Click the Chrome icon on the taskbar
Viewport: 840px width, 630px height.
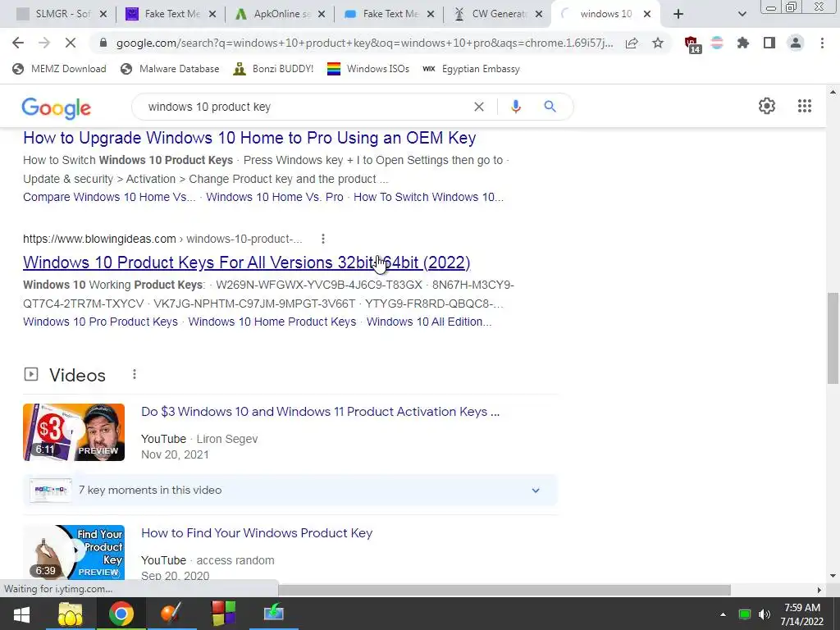pos(121,614)
